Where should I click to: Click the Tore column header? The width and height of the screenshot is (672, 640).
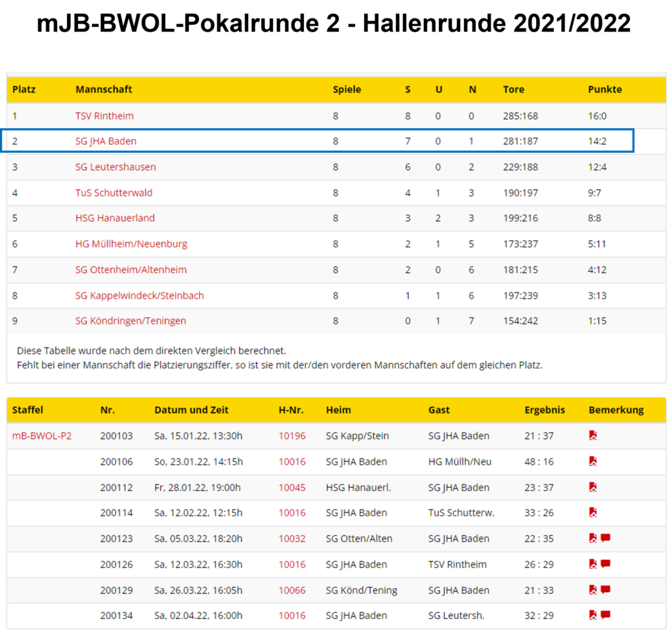513,89
